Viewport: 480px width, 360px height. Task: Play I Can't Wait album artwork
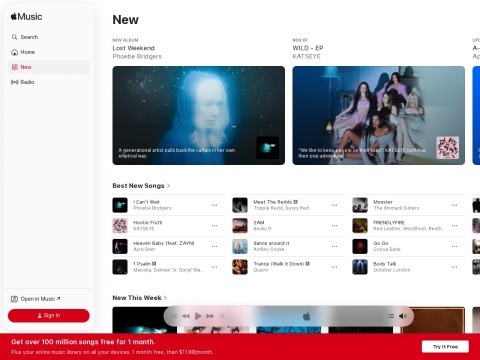120,205
